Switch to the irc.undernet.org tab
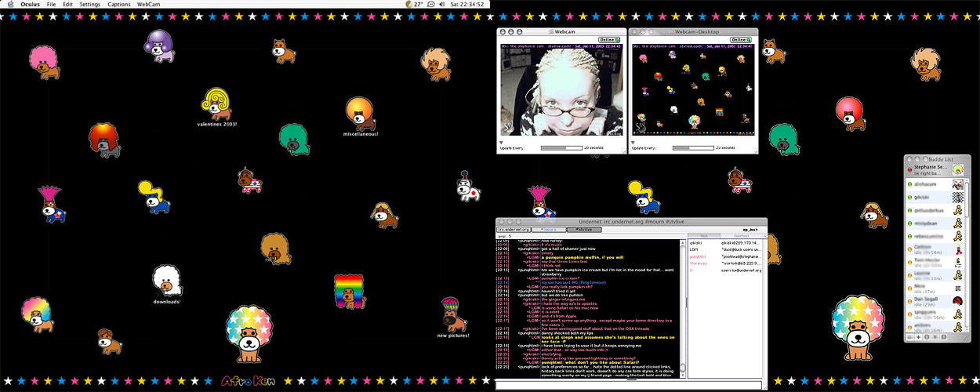The height and width of the screenshot is (392, 980). pyautogui.click(x=514, y=230)
